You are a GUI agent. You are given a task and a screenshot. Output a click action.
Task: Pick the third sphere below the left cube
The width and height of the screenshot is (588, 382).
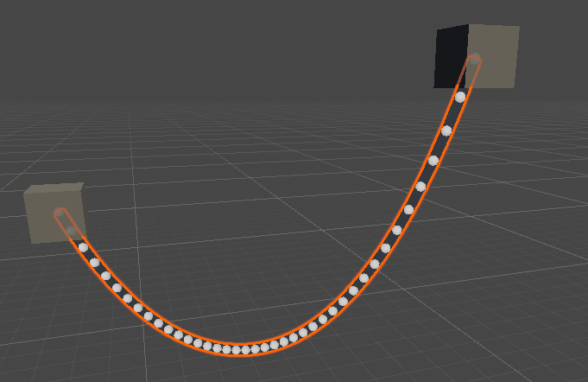(x=105, y=276)
